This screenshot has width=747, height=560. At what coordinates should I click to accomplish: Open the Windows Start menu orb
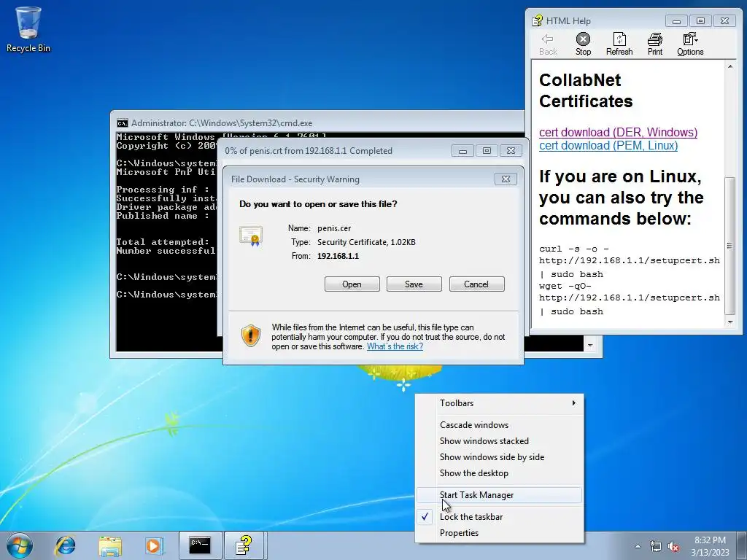pyautogui.click(x=20, y=545)
